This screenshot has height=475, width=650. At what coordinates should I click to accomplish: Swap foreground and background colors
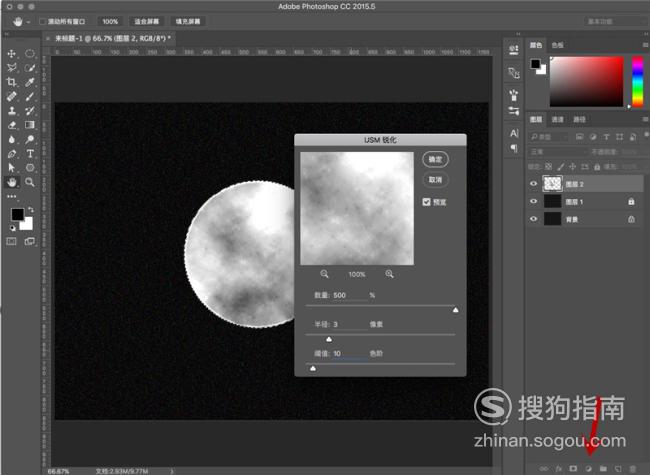click(x=31, y=210)
